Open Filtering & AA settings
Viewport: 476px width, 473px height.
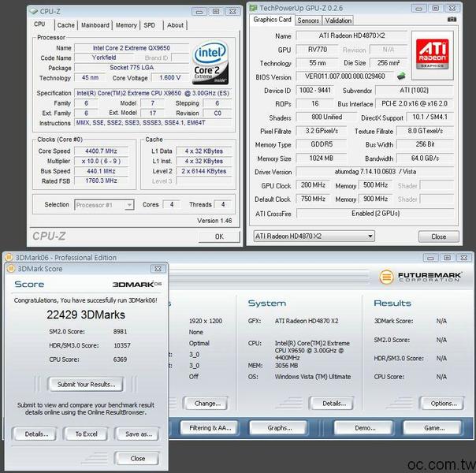pyautogui.click(x=210, y=428)
